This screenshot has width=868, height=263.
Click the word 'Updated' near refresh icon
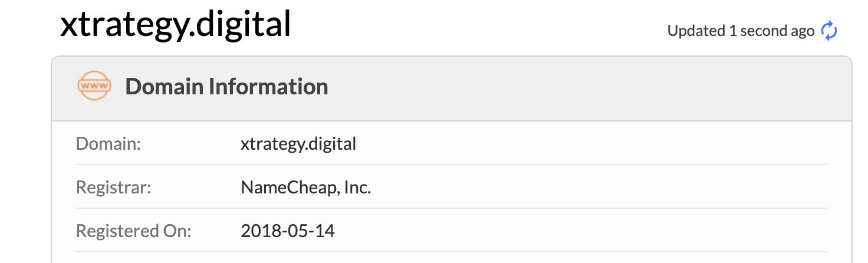[696, 31]
